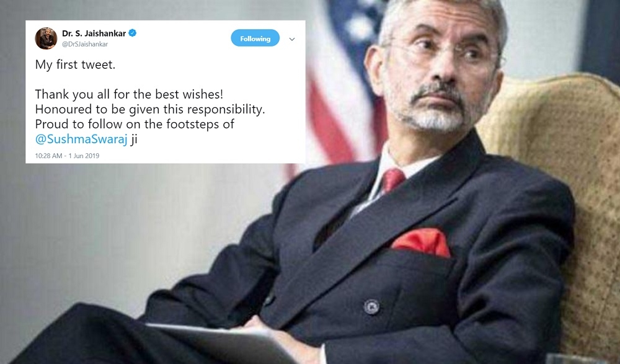
Task: Open the 10:28 AM - 1 Jun 2019 timestamp
Action: [x=67, y=156]
